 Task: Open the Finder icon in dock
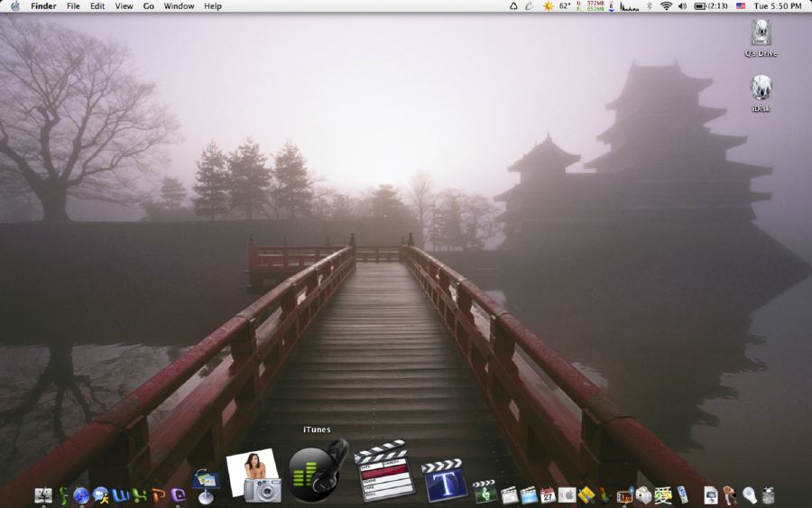(x=42, y=494)
